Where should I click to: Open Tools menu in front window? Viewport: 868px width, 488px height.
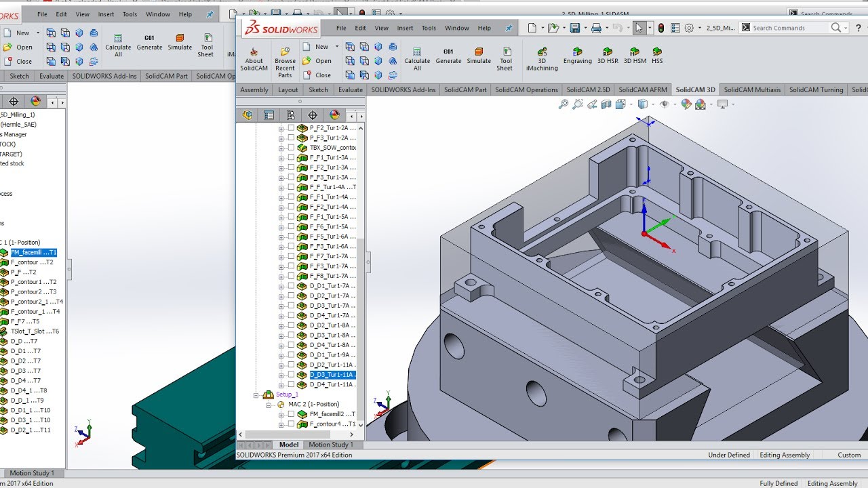point(429,28)
